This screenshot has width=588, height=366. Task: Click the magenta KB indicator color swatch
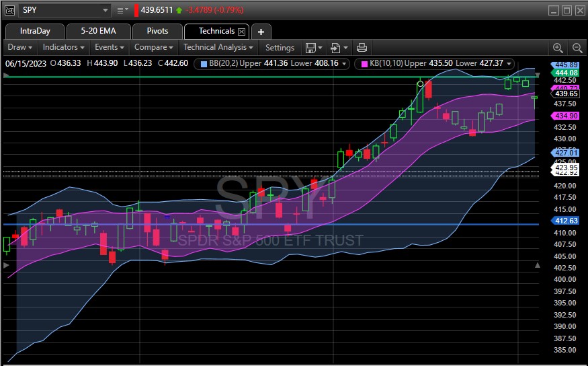click(x=366, y=64)
